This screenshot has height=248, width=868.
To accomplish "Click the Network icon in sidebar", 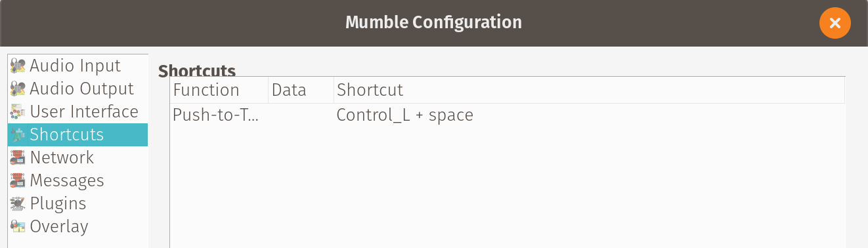I will 18,157.
